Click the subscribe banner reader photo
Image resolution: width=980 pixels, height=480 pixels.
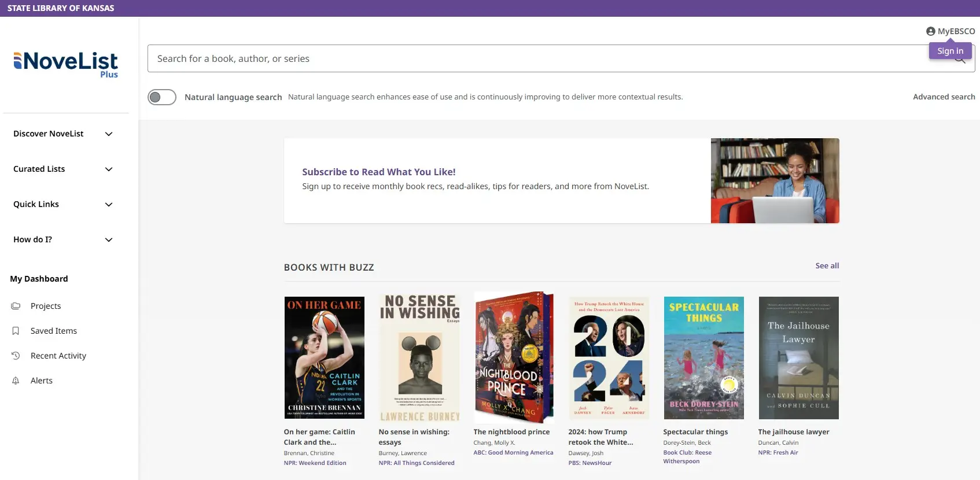[775, 180]
